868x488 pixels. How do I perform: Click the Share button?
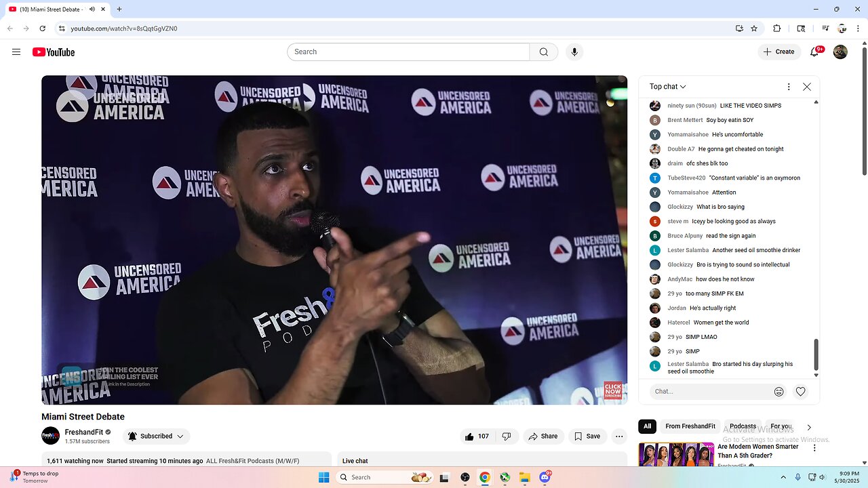coord(542,436)
